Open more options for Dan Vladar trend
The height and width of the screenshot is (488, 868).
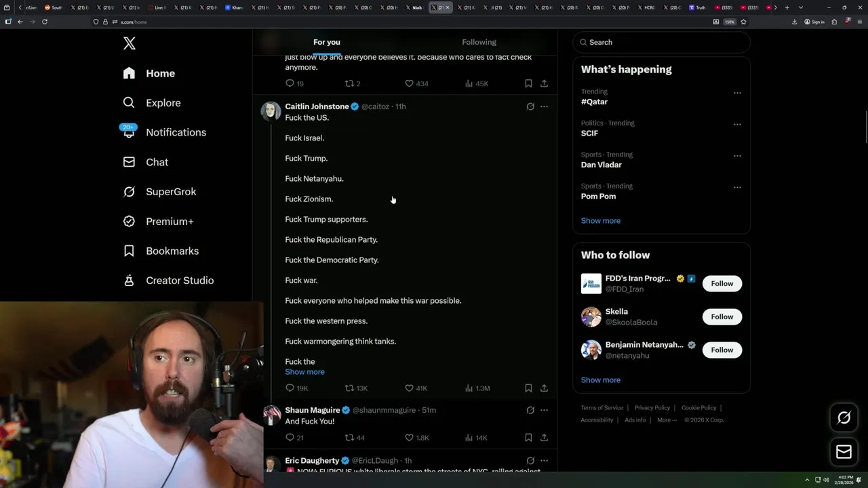[x=737, y=156]
